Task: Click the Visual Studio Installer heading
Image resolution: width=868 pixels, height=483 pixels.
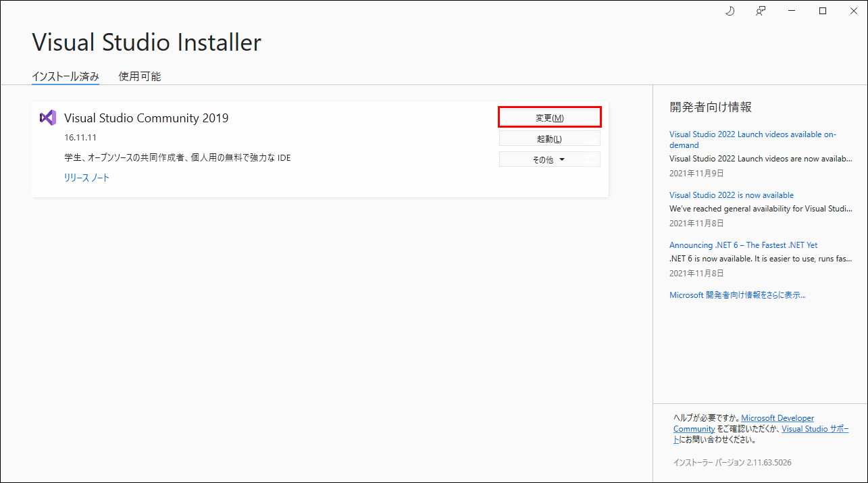Action: (x=147, y=43)
